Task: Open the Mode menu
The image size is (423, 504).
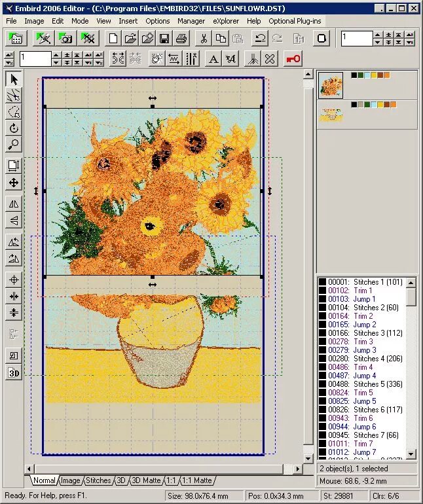Action: (x=80, y=21)
